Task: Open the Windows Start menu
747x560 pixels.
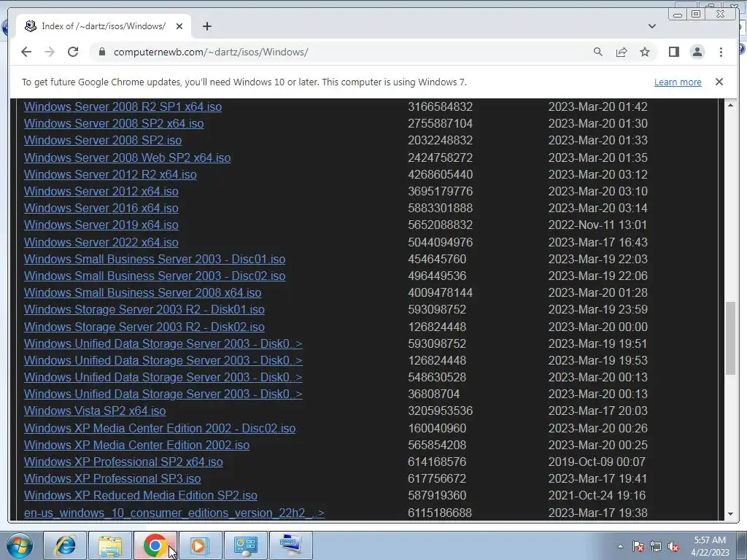Action: pos(20,545)
